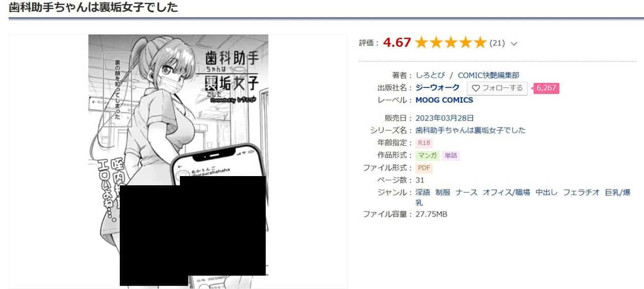Viewport: 644px width, 289px height.
Task: Click the manga cover thumbnail image
Action: (x=178, y=161)
